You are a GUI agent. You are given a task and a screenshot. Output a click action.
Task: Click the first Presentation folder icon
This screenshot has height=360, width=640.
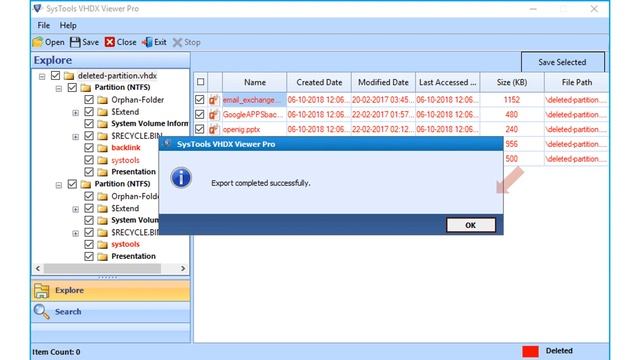click(x=102, y=172)
